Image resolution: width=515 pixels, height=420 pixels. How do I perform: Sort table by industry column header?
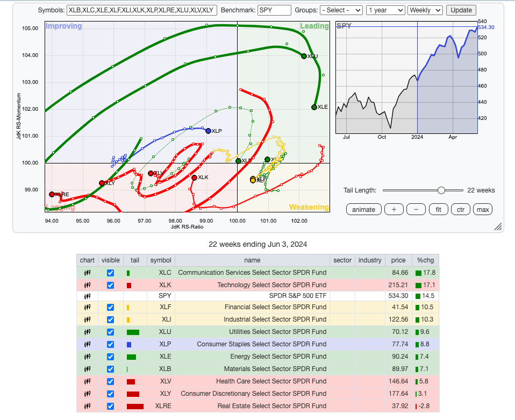370,260
